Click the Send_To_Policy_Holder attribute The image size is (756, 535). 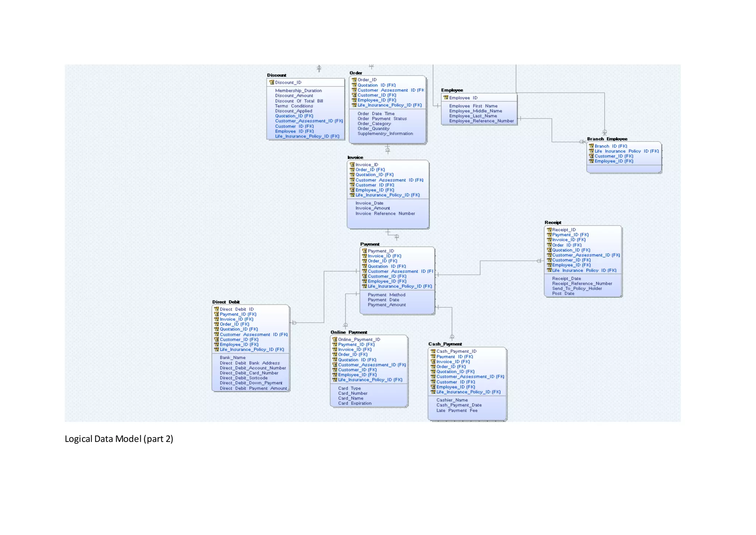pyautogui.click(x=577, y=289)
